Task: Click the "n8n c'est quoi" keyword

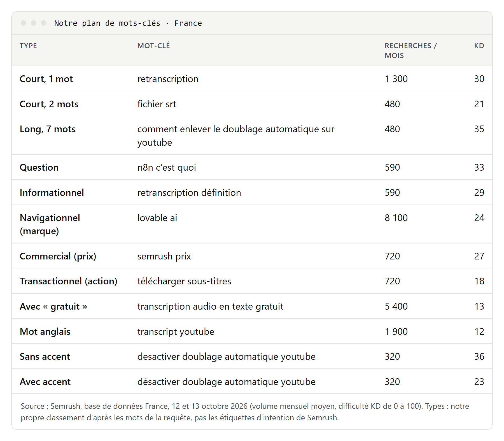Action: [x=167, y=167]
